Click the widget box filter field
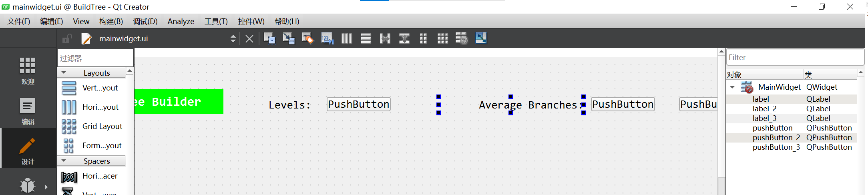 (x=95, y=58)
